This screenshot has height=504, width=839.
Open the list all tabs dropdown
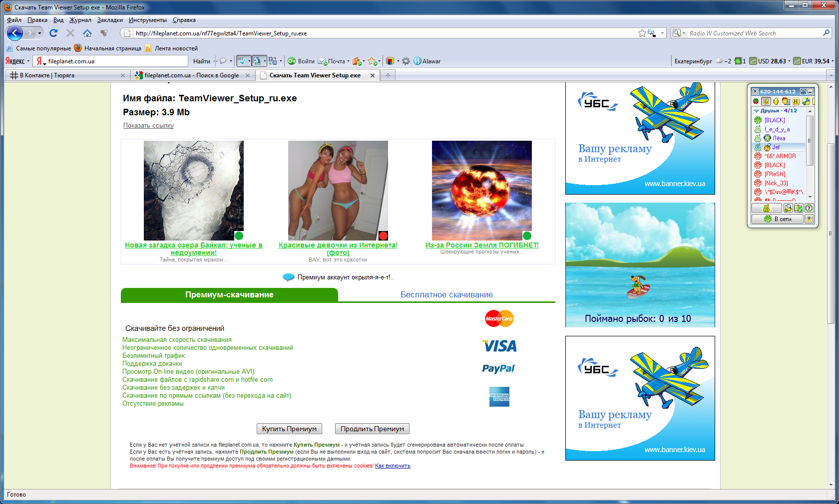coord(831,75)
